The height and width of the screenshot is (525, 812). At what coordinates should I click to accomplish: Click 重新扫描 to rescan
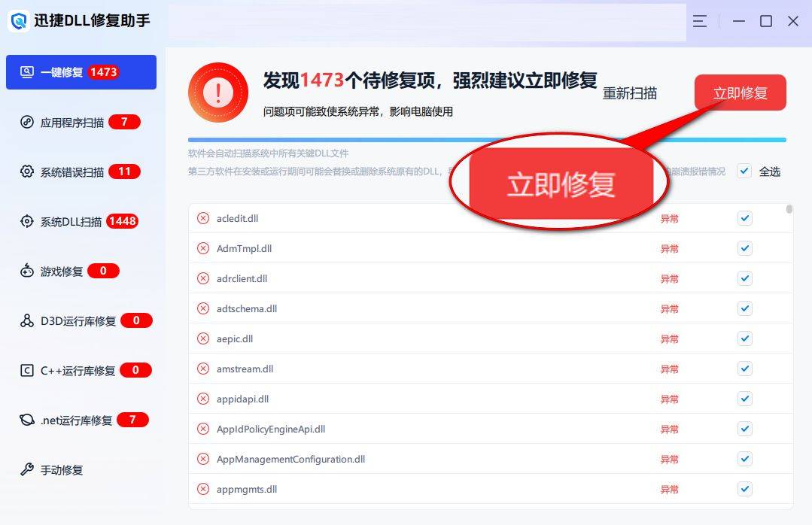click(630, 93)
